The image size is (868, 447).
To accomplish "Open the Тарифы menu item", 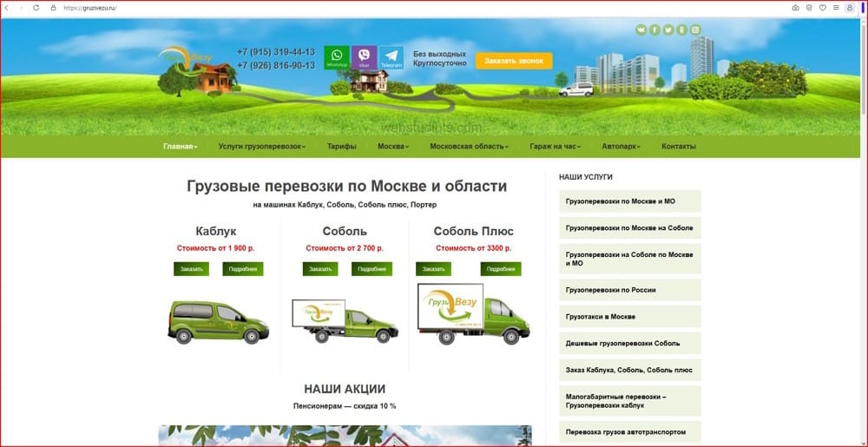I will [341, 147].
